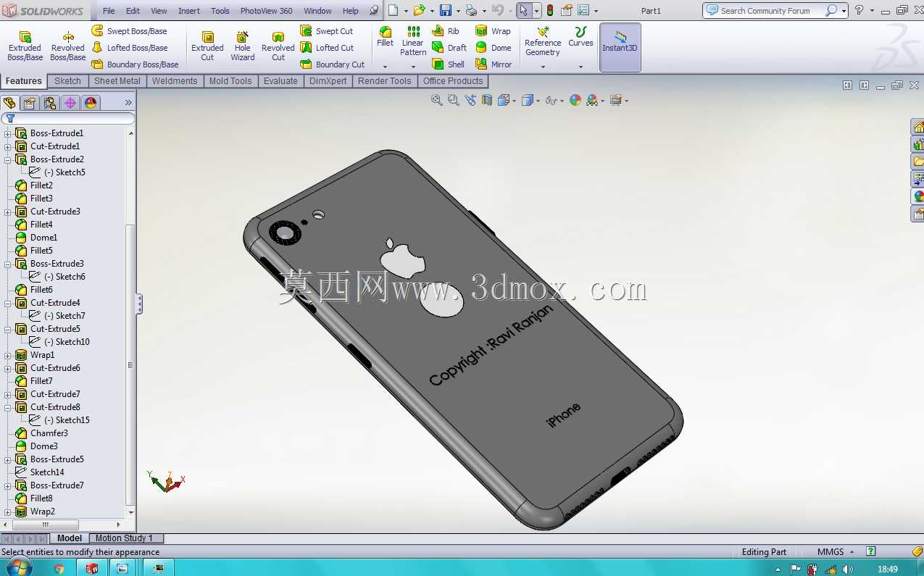
Task: Expand the FeatureManager panel chevron
Action: pos(129,103)
